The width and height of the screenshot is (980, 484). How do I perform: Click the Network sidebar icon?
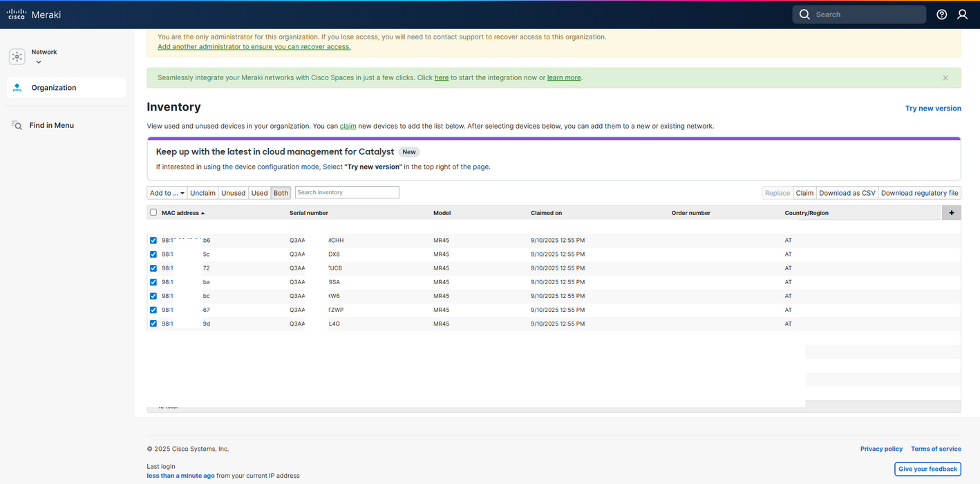[x=17, y=57]
